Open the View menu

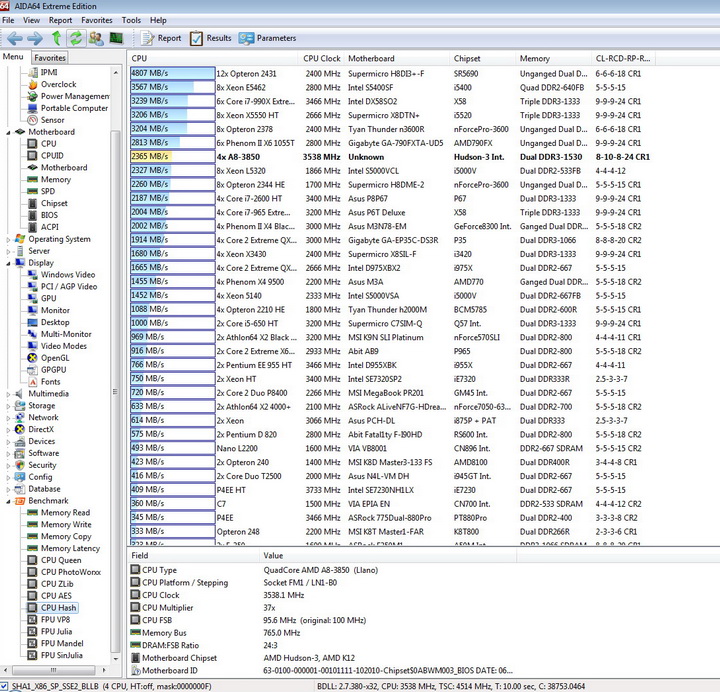(31, 20)
